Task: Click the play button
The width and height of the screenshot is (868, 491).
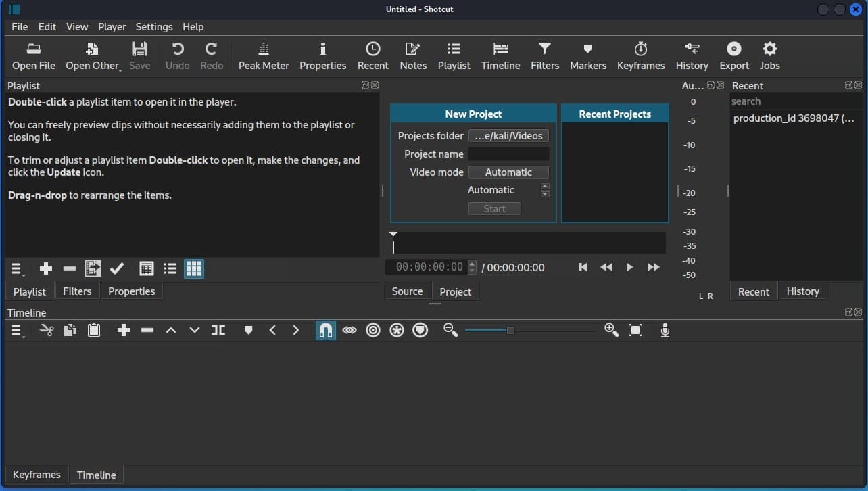Action: (x=629, y=267)
